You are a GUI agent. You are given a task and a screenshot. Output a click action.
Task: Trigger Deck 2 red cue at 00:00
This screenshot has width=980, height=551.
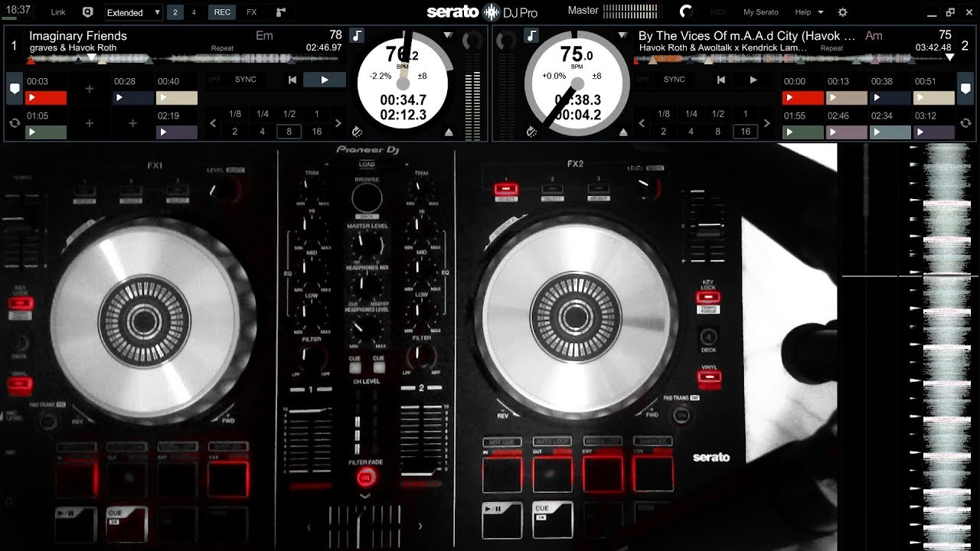(x=802, y=98)
